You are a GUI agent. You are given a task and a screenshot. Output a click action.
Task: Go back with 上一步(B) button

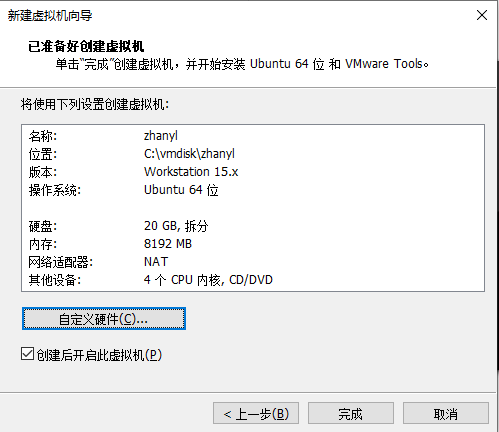[256, 413]
